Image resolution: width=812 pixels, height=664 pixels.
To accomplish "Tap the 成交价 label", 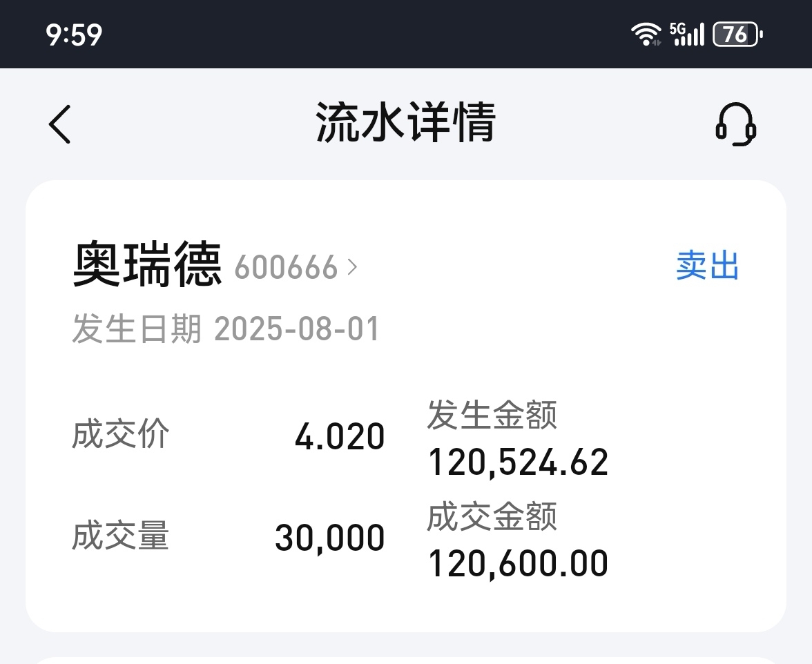I will (x=121, y=433).
